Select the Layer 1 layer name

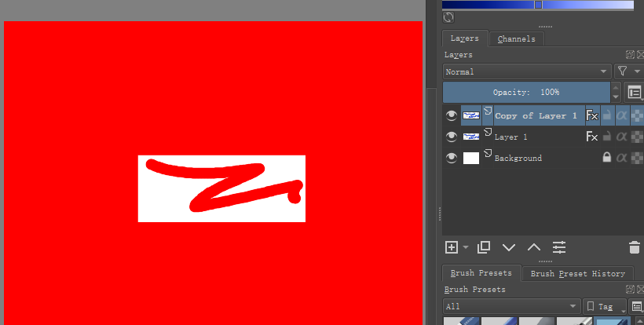coord(510,137)
